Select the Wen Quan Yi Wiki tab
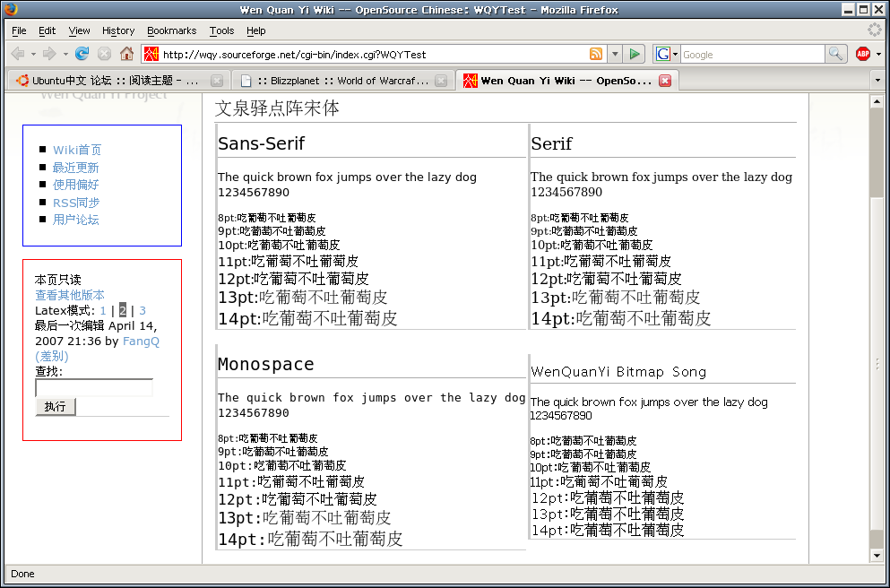The height and width of the screenshot is (588, 890). (566, 81)
